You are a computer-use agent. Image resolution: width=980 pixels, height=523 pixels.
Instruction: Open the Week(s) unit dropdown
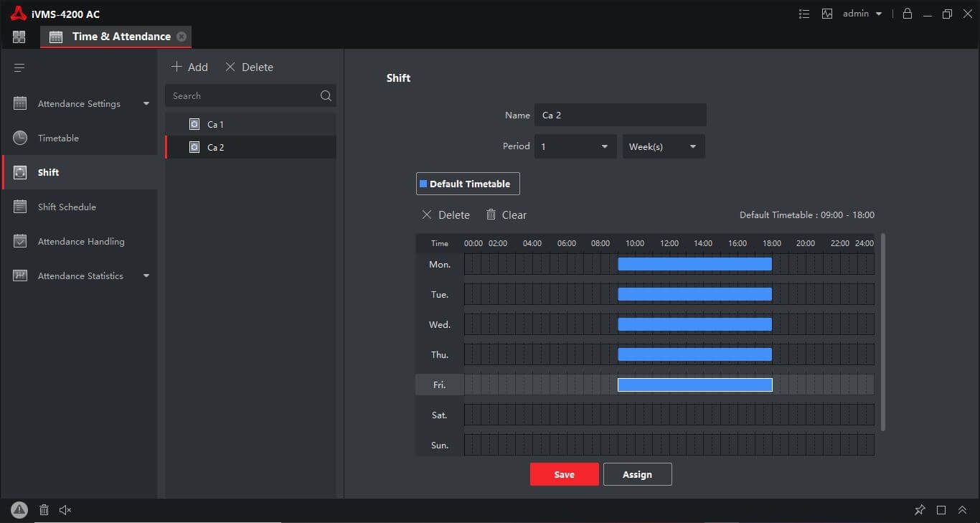[664, 146]
